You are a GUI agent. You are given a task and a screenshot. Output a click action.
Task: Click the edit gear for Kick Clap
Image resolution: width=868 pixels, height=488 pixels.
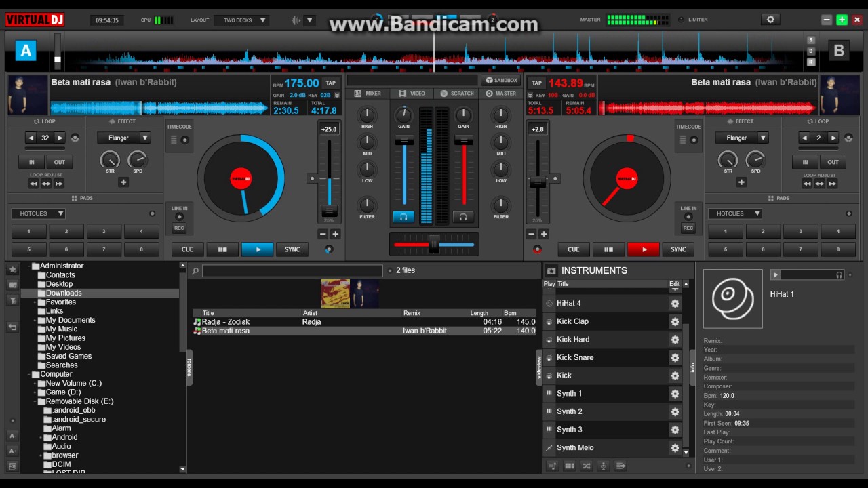(675, 322)
